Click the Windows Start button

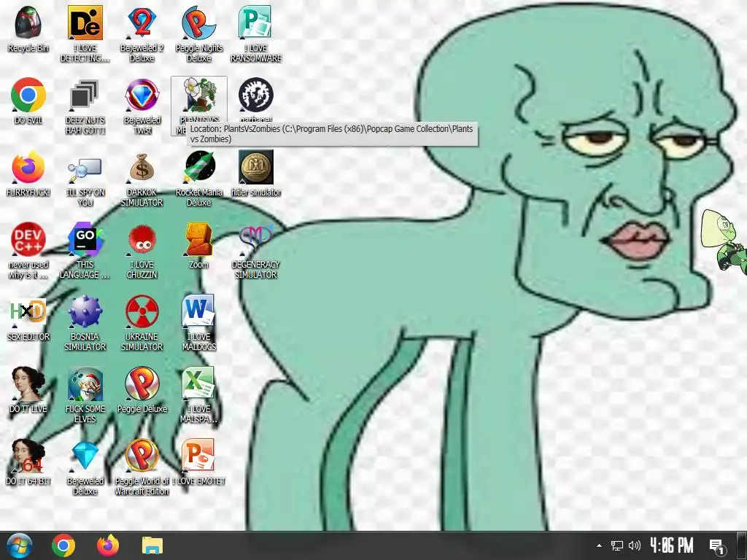(x=19, y=545)
